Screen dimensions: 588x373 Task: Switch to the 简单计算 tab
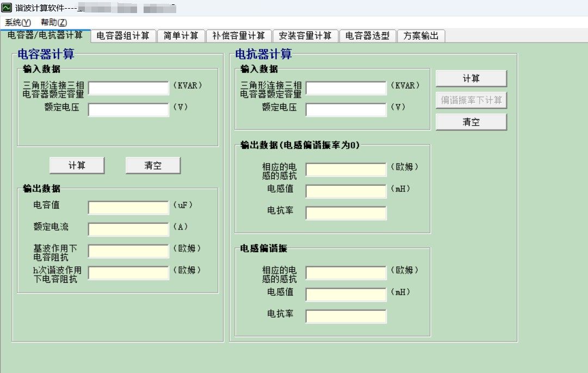click(x=181, y=36)
